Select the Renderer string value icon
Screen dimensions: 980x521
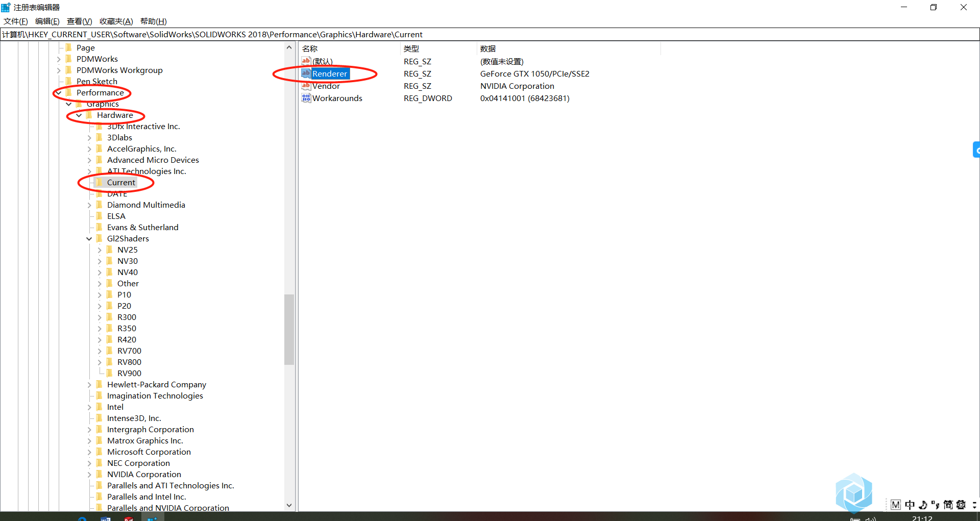pyautogui.click(x=306, y=73)
